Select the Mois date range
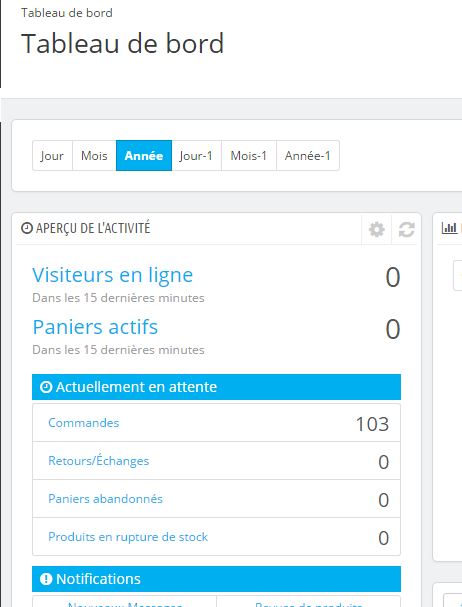This screenshot has height=607, width=462. coord(94,156)
